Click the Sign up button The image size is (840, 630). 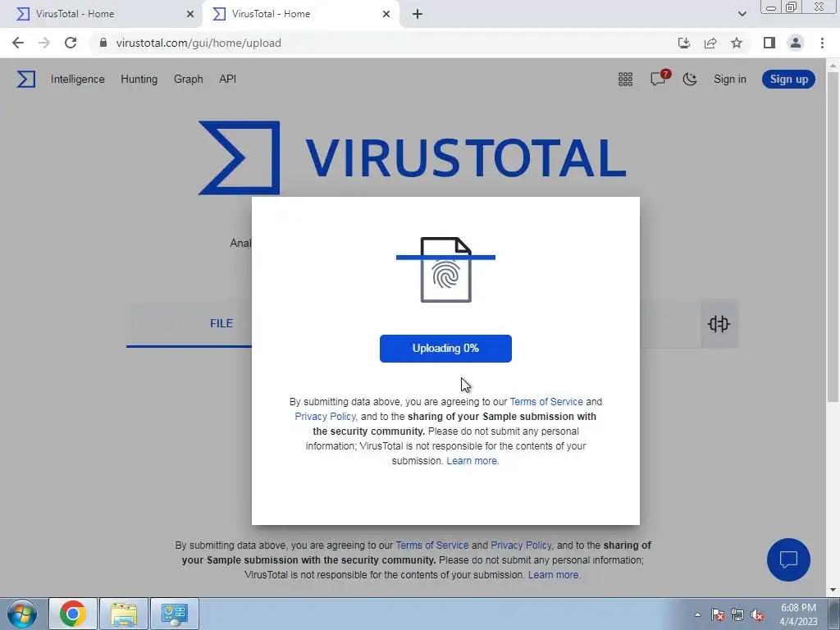pos(788,80)
